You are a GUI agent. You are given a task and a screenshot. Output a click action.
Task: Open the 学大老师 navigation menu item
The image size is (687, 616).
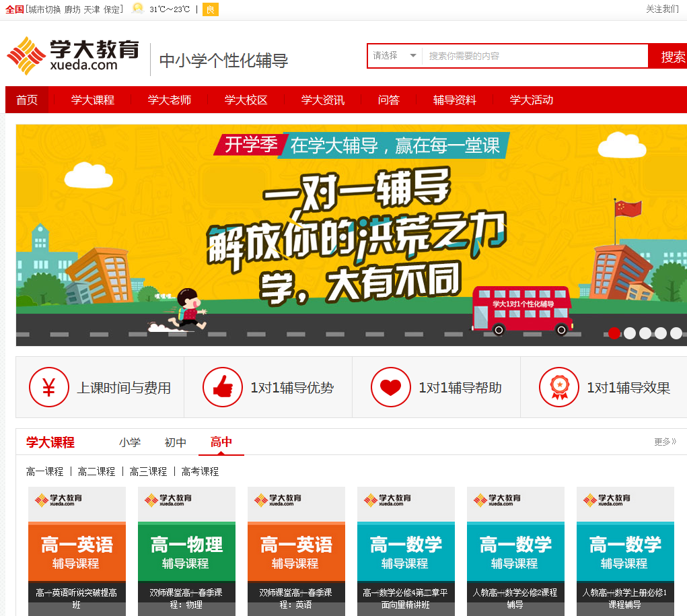[170, 100]
